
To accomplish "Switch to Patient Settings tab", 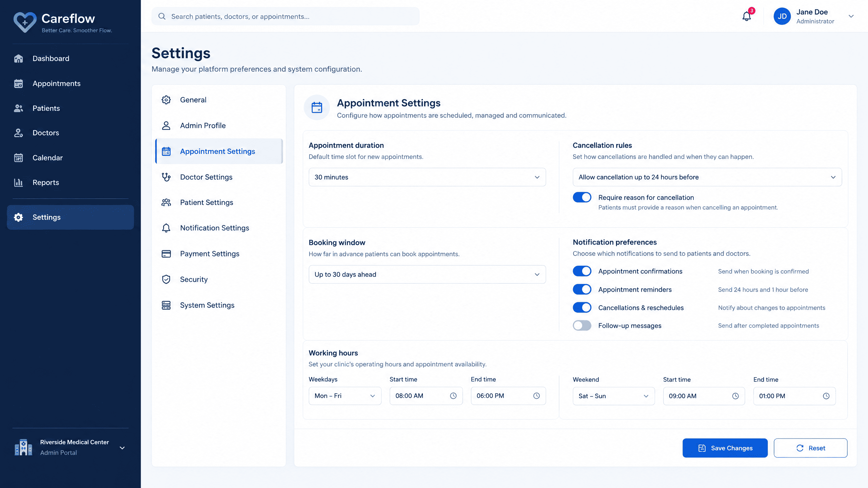I will click(219, 202).
